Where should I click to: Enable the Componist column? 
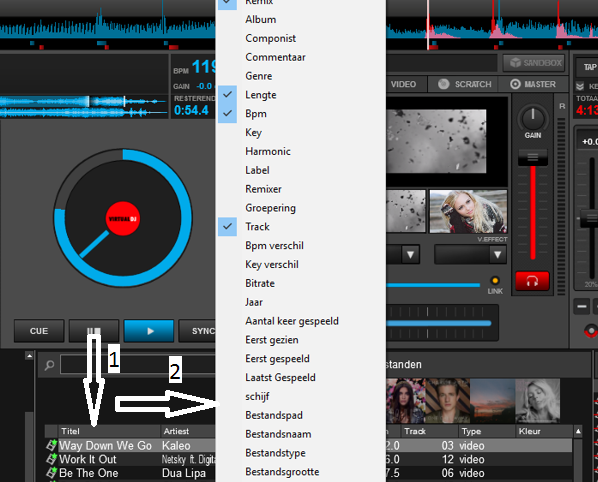point(270,38)
